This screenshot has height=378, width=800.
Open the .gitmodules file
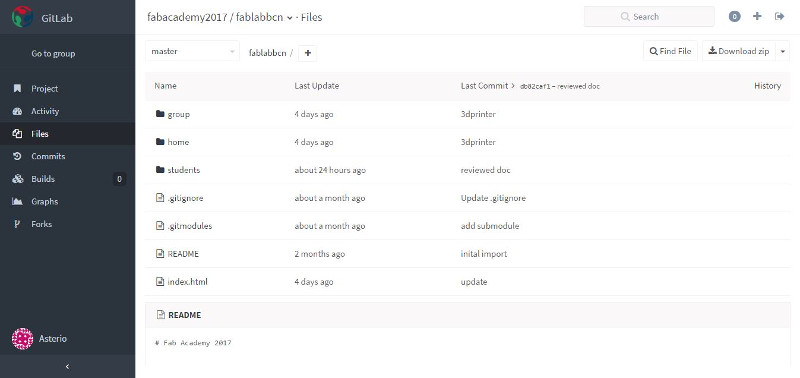click(x=190, y=225)
